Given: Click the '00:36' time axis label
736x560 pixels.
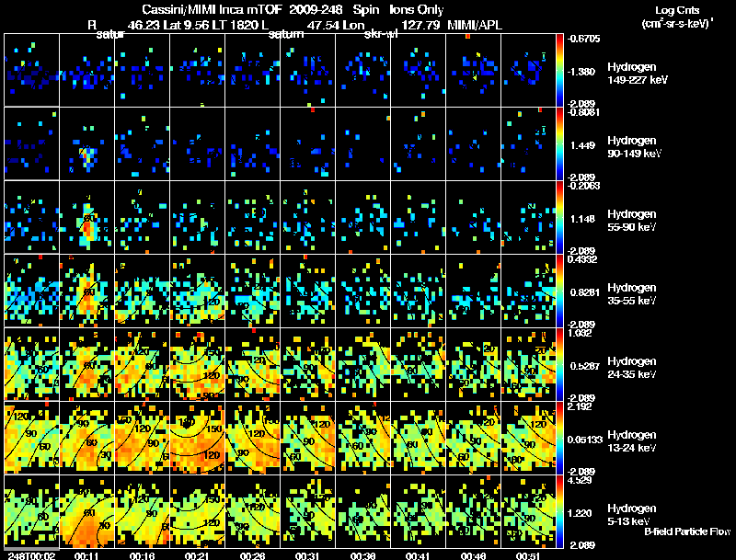Looking at the screenshot, I should pos(362,555).
